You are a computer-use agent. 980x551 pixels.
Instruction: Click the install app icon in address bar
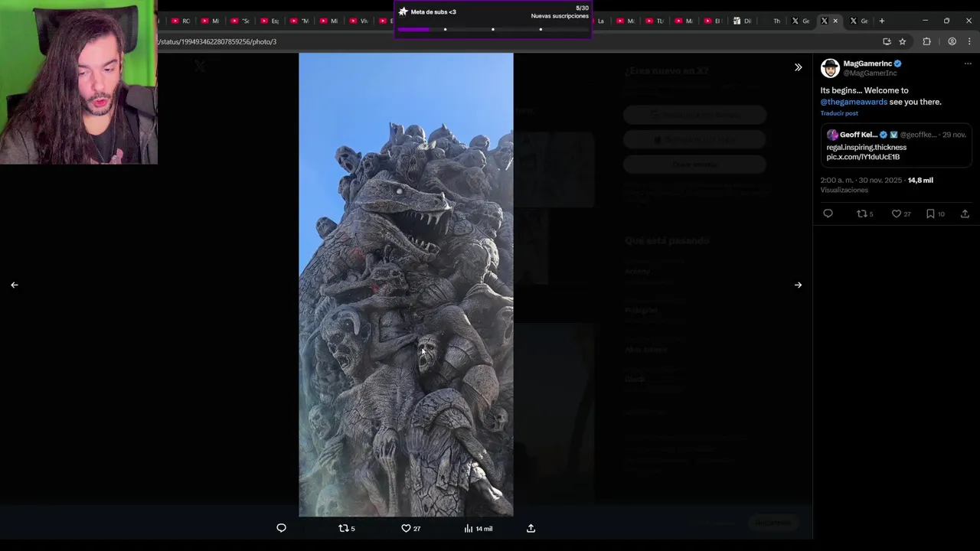click(x=887, y=41)
